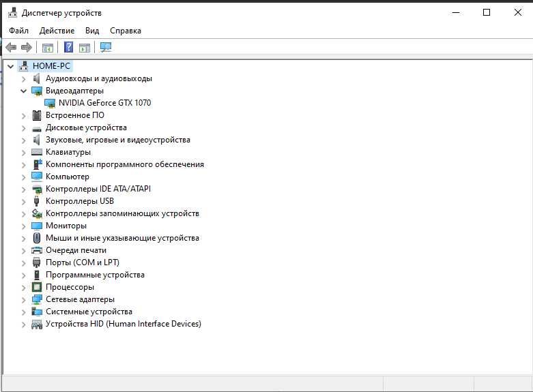
Task: Select the HOME-PC label
Action: [x=52, y=65]
